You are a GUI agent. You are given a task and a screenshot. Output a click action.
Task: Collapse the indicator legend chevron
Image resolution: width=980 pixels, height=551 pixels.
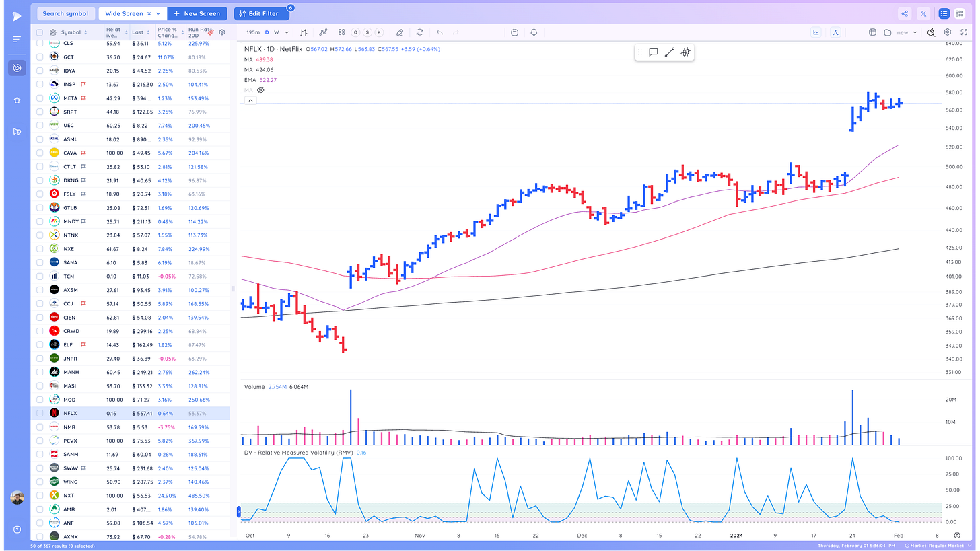click(250, 100)
